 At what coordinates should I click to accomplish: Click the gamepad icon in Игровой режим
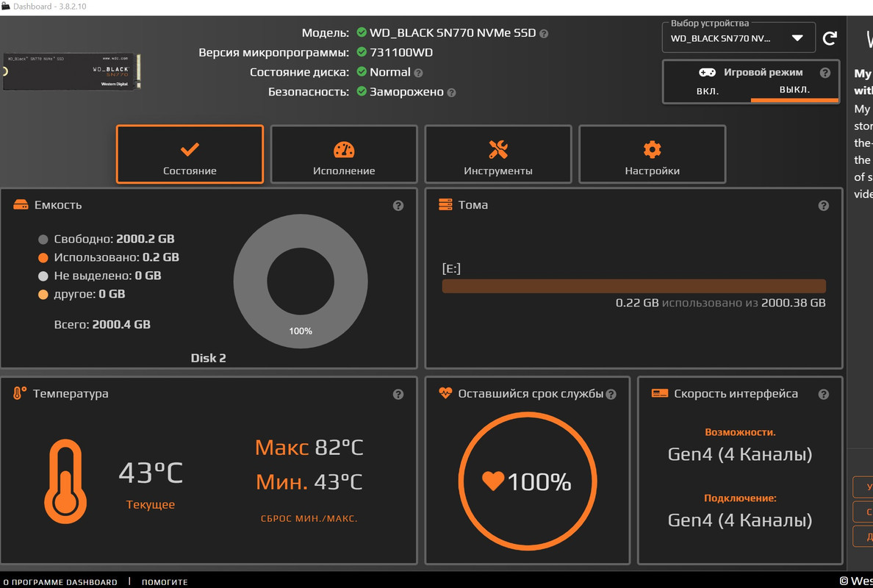click(x=707, y=72)
